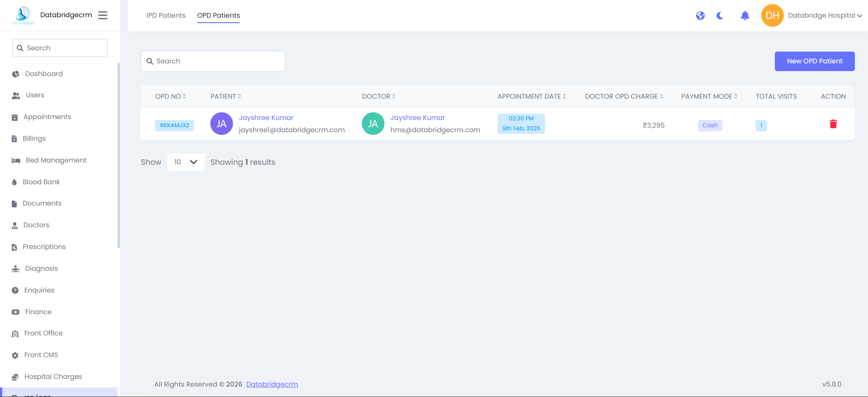Sort by APPOINTMENT DATE column
868x397 pixels.
pos(531,96)
